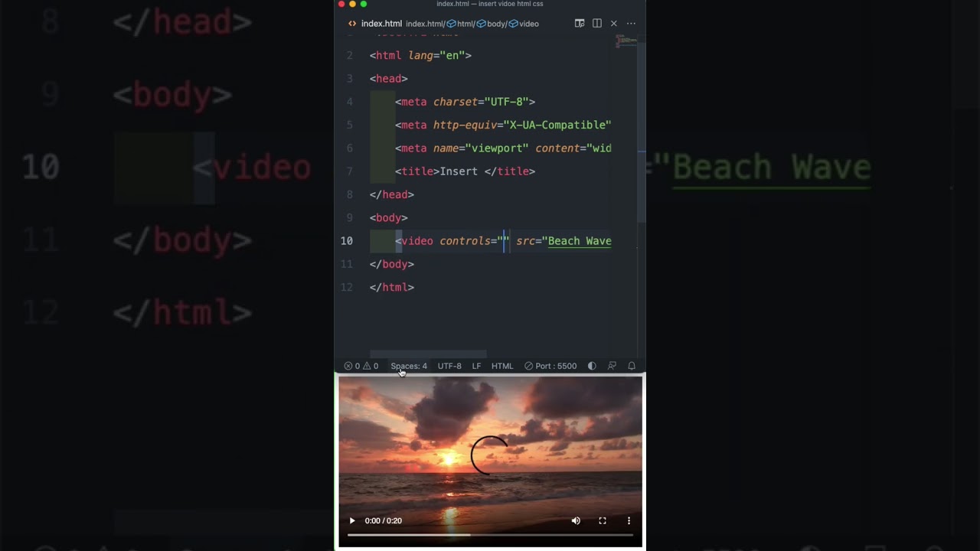This screenshot has width=980, height=551.
Task: Open the errors and warnings indicator
Action: (x=361, y=366)
